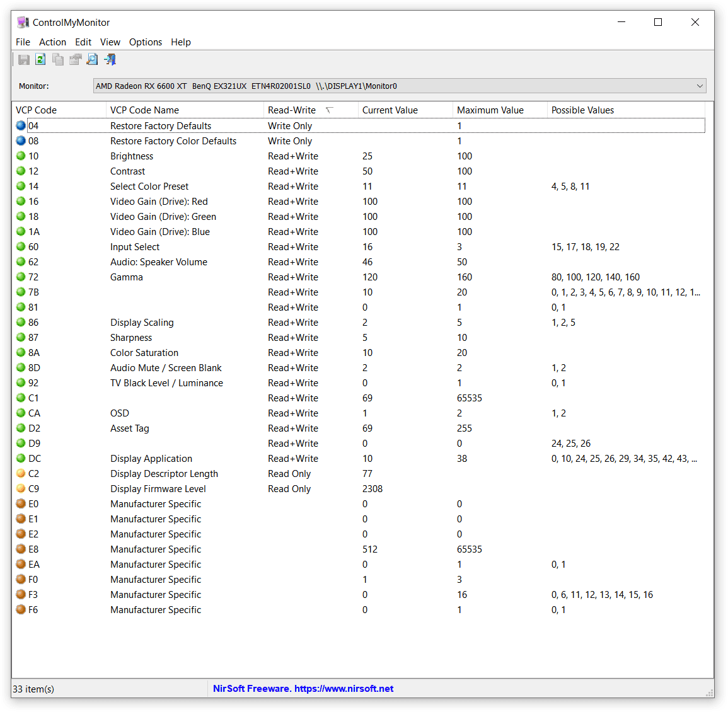
Task: Sort by the Current Value column header
Action: click(x=405, y=110)
